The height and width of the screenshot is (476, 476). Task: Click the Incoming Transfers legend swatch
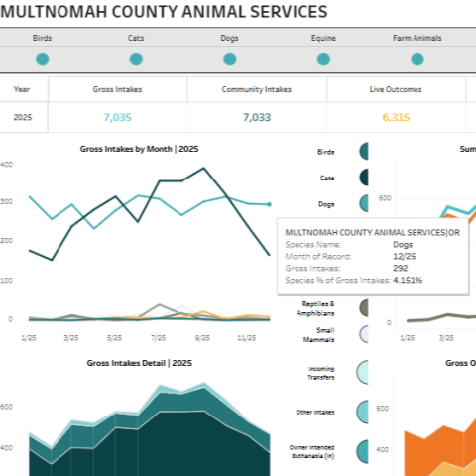click(x=363, y=373)
